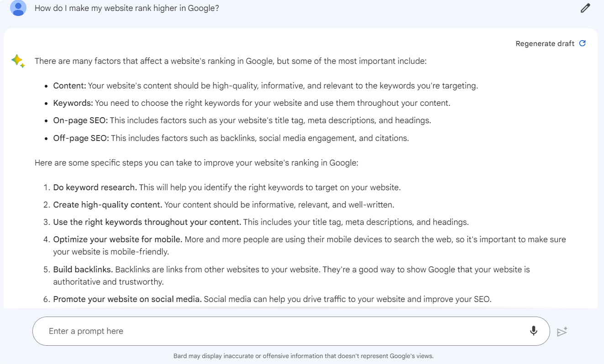Click step 'Promote your website on social media.'

click(x=127, y=300)
